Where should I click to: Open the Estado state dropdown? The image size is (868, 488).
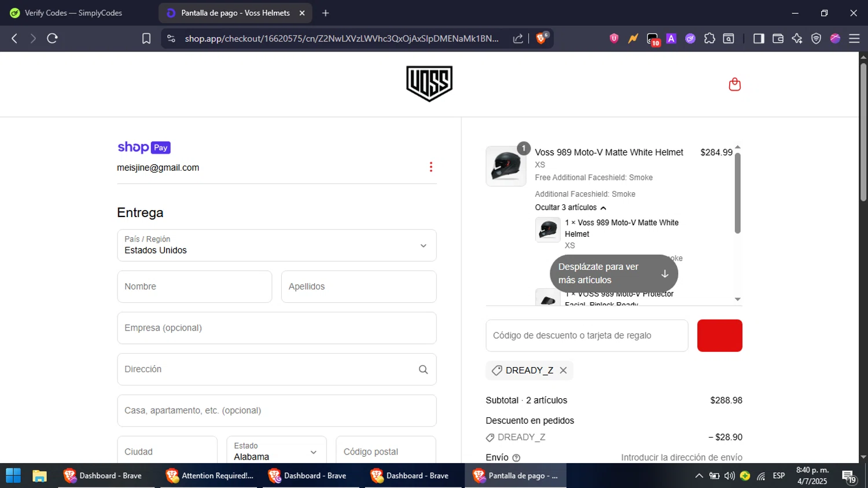click(x=277, y=452)
